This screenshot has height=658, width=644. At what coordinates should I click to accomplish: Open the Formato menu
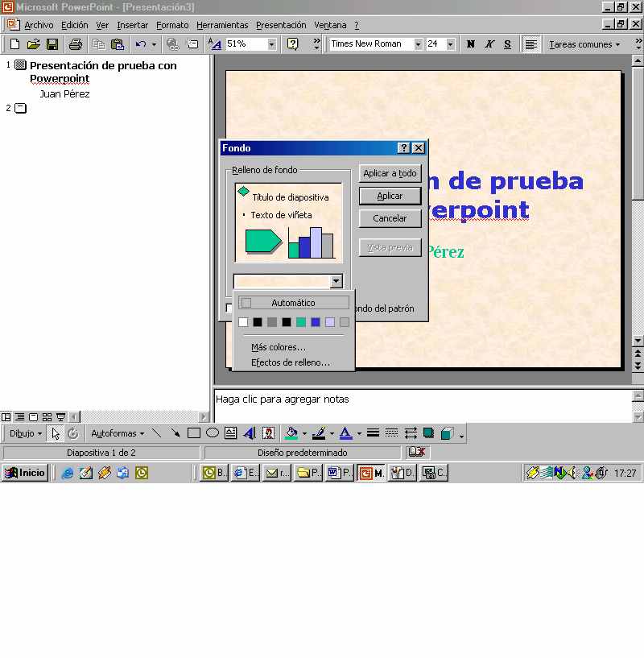[x=172, y=25]
